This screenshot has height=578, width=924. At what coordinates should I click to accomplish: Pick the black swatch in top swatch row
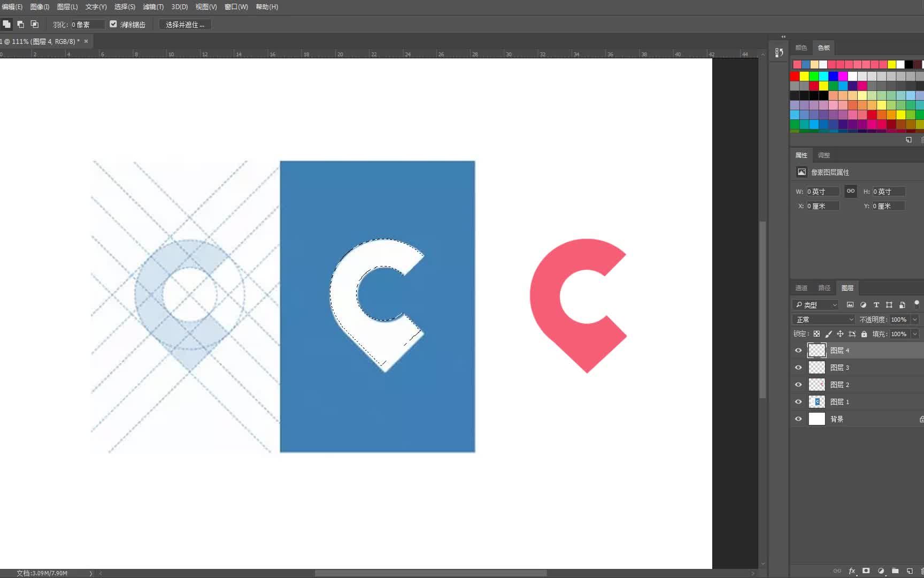click(x=909, y=65)
